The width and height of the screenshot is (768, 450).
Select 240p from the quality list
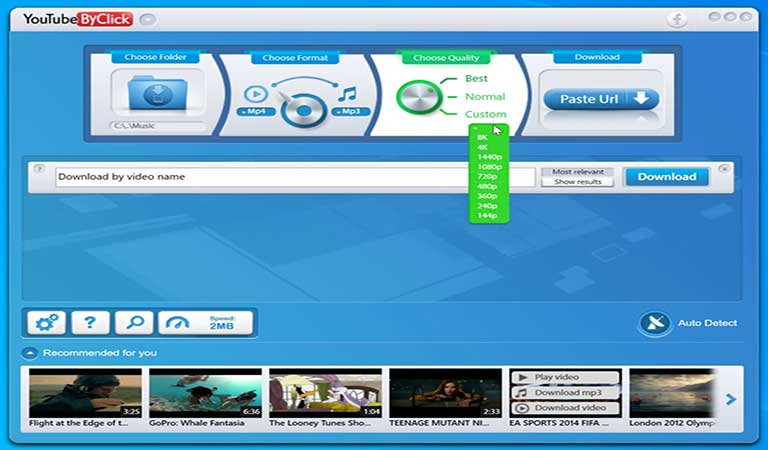(x=487, y=206)
